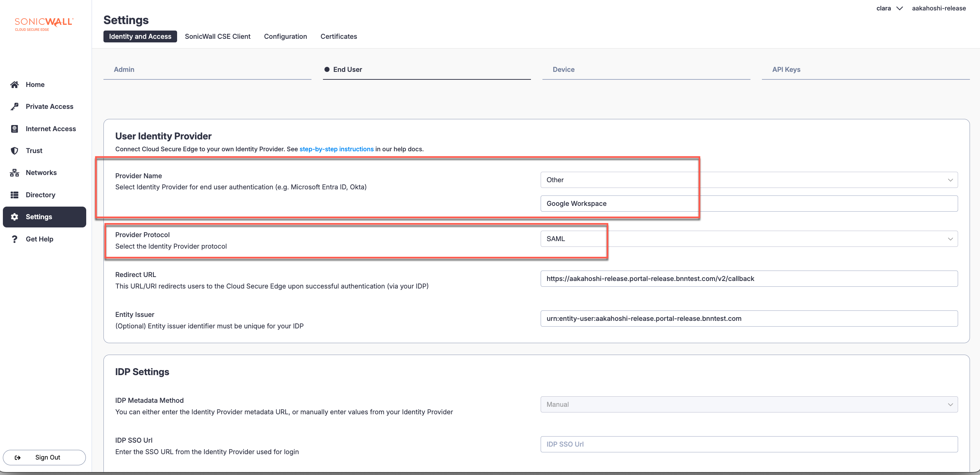980x475 pixels.
Task: Click the Get Help question mark icon
Action: click(x=14, y=239)
